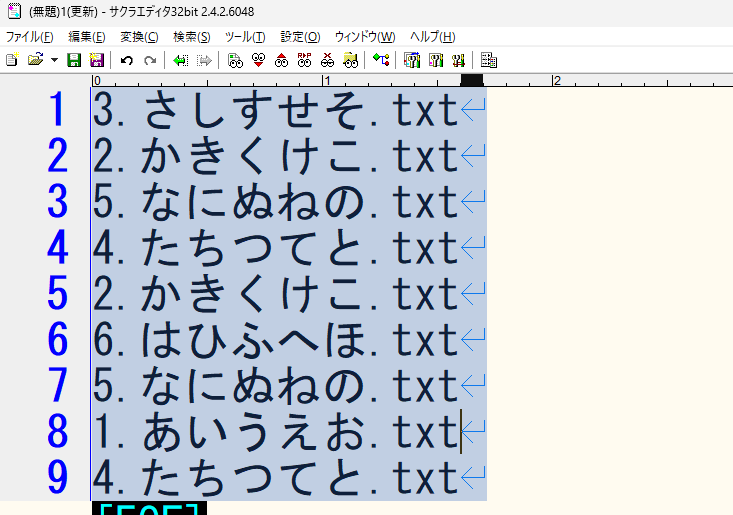Click line number 1 in the gutter

tap(57, 109)
